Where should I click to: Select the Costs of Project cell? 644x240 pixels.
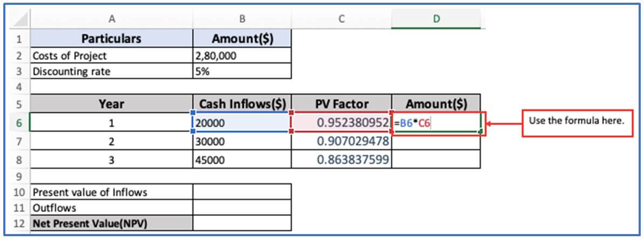(x=111, y=56)
